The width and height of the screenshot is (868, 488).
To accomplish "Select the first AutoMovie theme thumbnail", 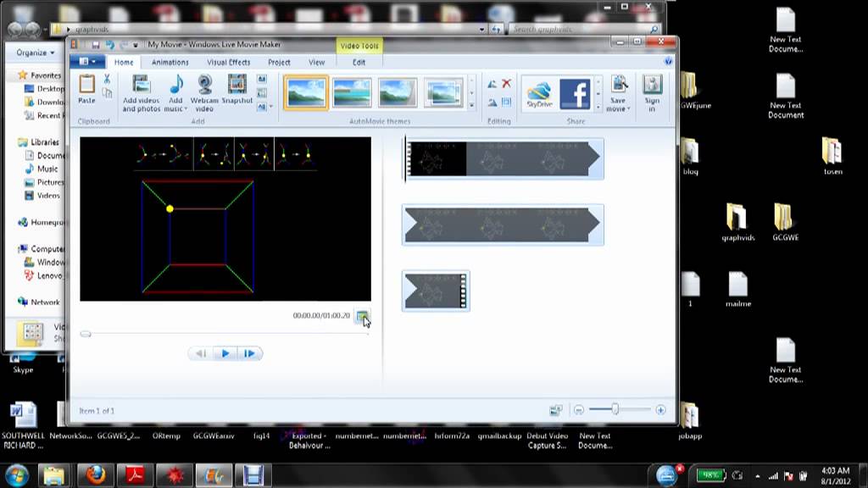I will [306, 92].
